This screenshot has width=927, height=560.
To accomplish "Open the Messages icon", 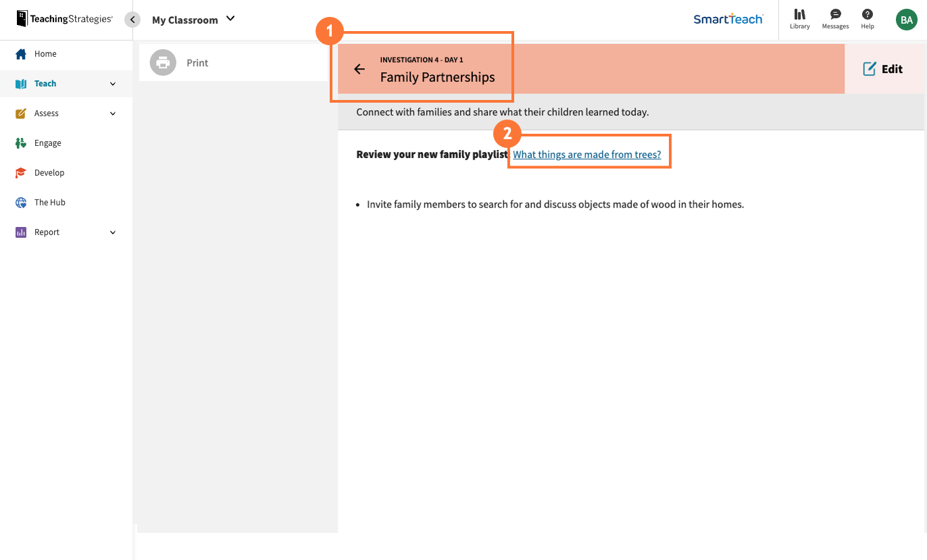I will 835,19.
